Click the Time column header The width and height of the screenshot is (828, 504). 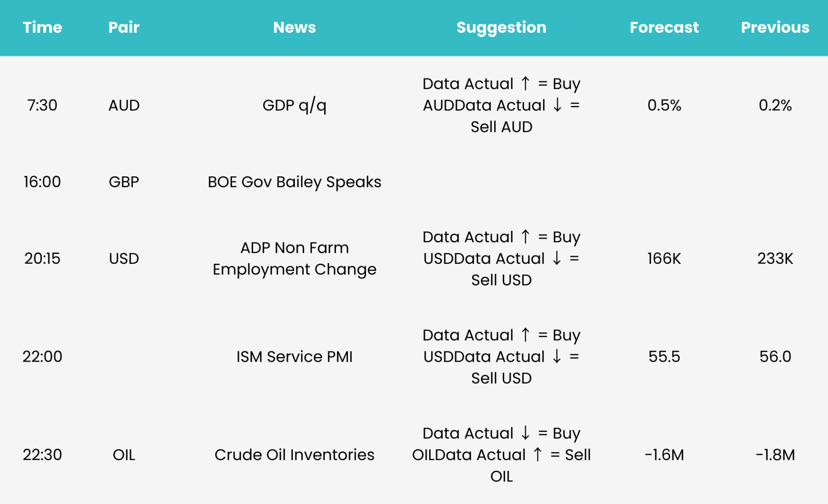(42, 28)
